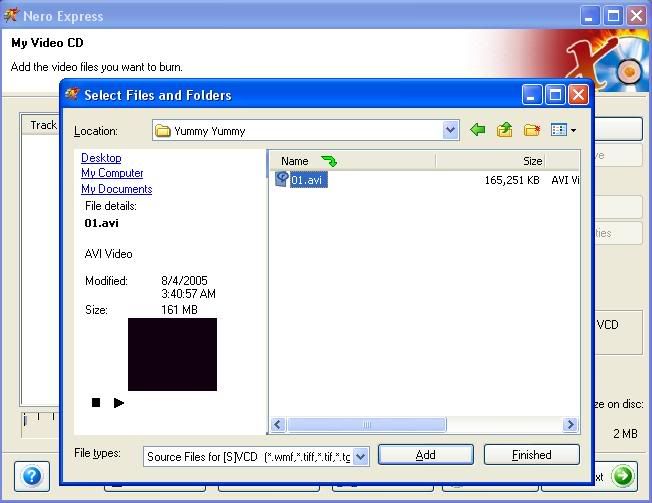652x503 pixels.
Task: Play the video preview
Action: click(x=119, y=402)
